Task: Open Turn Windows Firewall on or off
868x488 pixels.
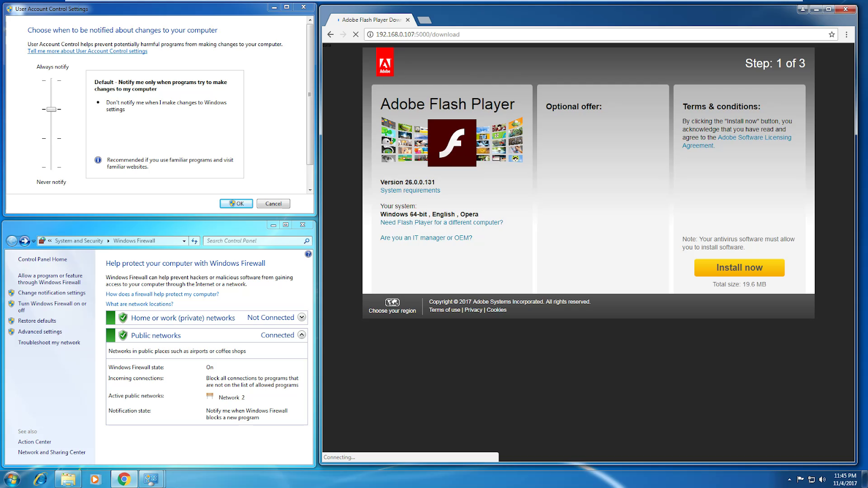Action: tap(52, 307)
